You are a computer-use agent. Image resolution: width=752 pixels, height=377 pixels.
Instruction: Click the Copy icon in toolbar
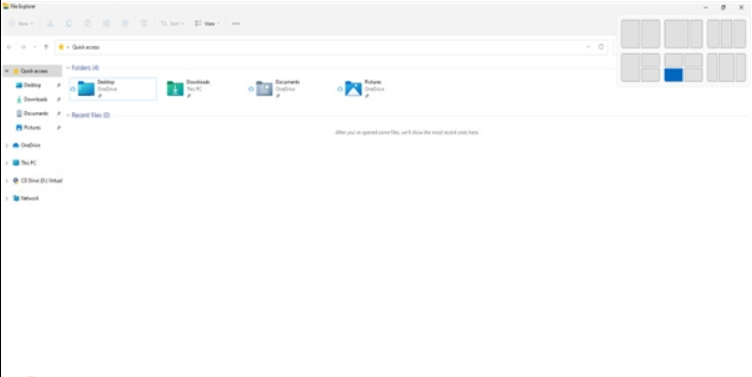click(69, 24)
